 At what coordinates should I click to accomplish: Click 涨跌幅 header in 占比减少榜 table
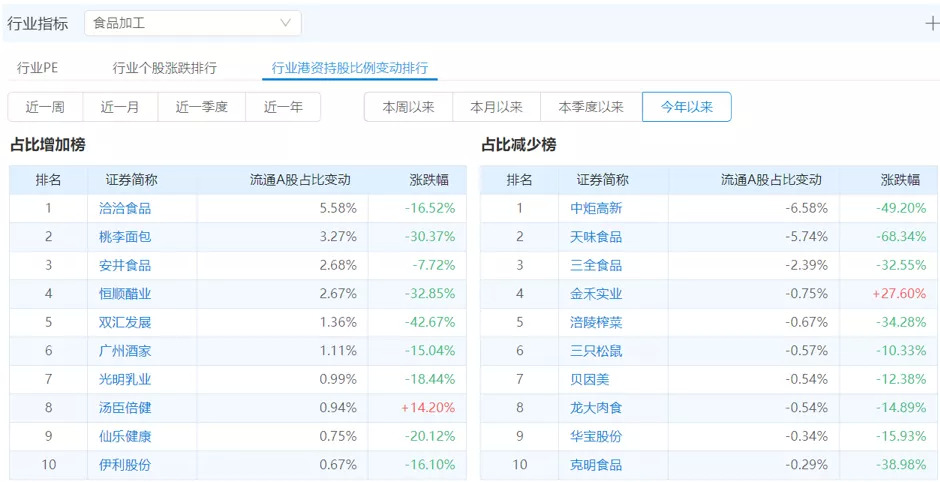900,180
